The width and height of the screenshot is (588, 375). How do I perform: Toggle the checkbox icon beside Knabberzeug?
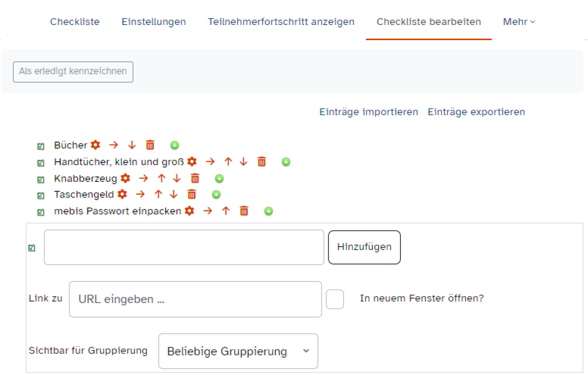coord(41,179)
